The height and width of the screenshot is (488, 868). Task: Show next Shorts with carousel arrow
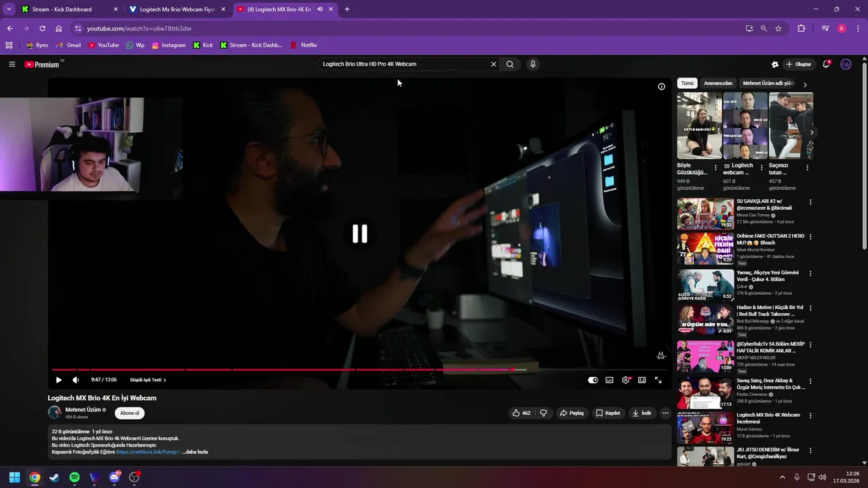point(812,133)
